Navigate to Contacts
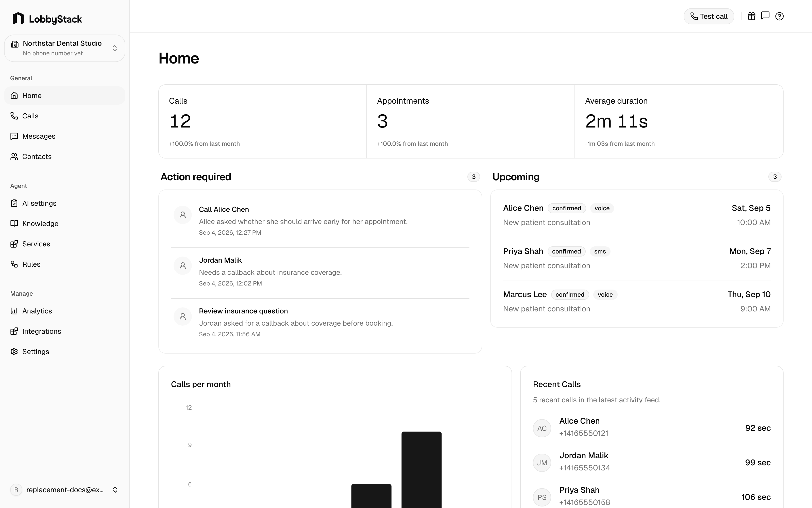This screenshot has height=508, width=812. 64,156
